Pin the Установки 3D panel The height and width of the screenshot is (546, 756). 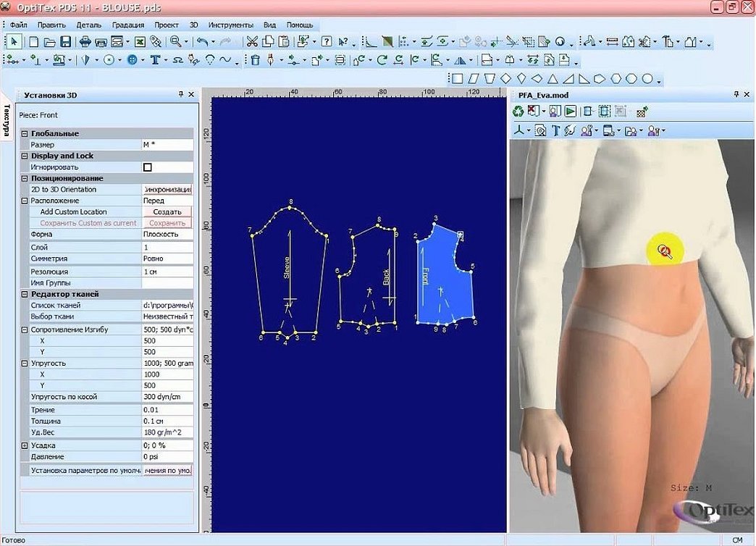pos(181,95)
